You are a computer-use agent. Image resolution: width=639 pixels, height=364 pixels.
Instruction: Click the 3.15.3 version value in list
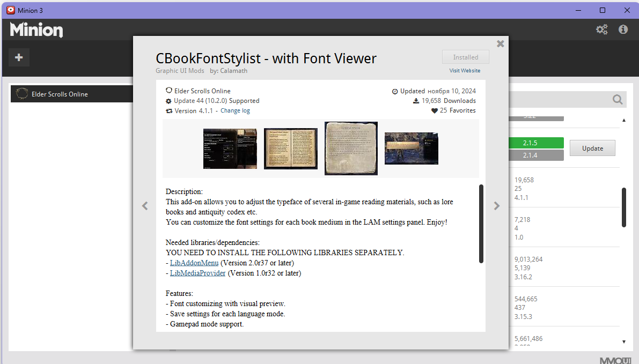pos(523,317)
